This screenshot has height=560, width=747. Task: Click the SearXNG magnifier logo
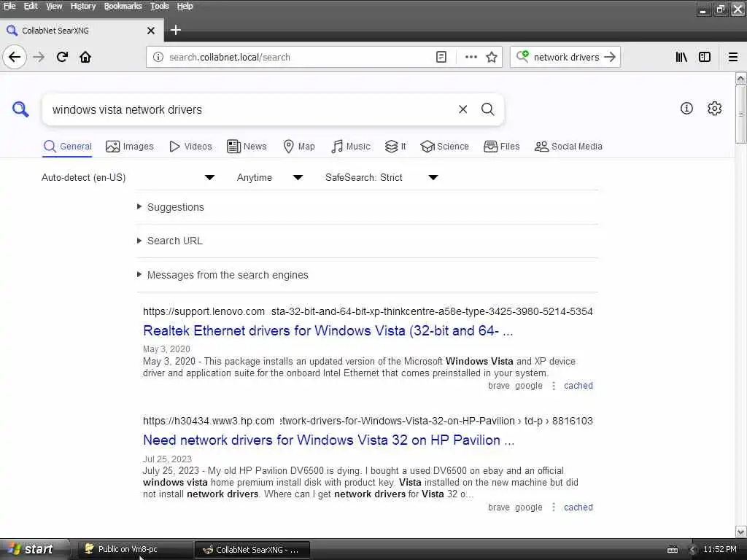[20, 109]
